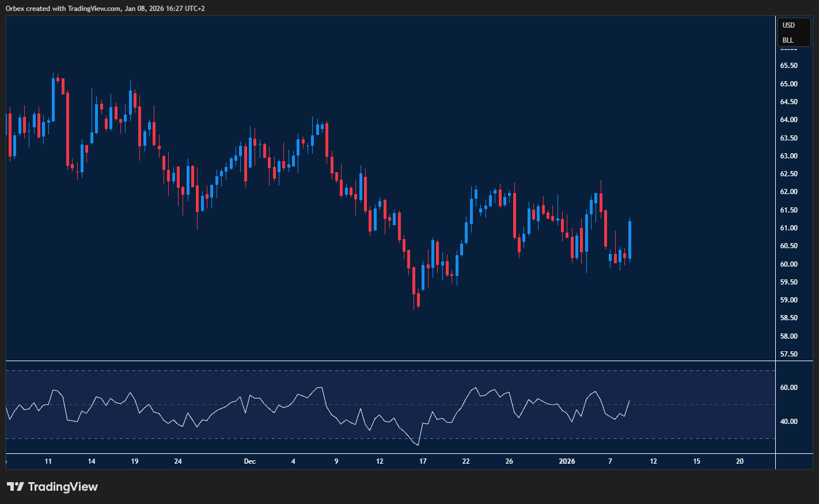Click the 65.50 price scale label
The height and width of the screenshot is (504, 819).
(788, 65)
